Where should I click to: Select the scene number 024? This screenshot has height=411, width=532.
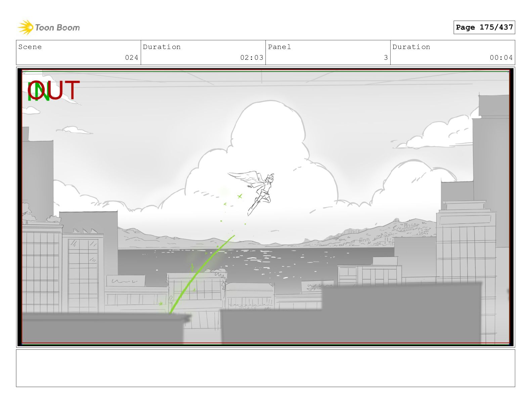click(132, 57)
